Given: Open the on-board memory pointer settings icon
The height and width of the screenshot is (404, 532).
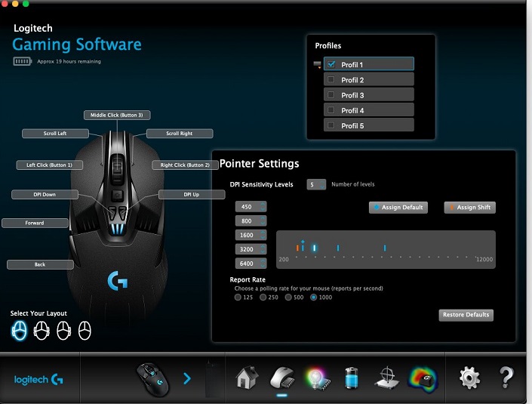Looking at the screenshot, I should pyautogui.click(x=282, y=378).
